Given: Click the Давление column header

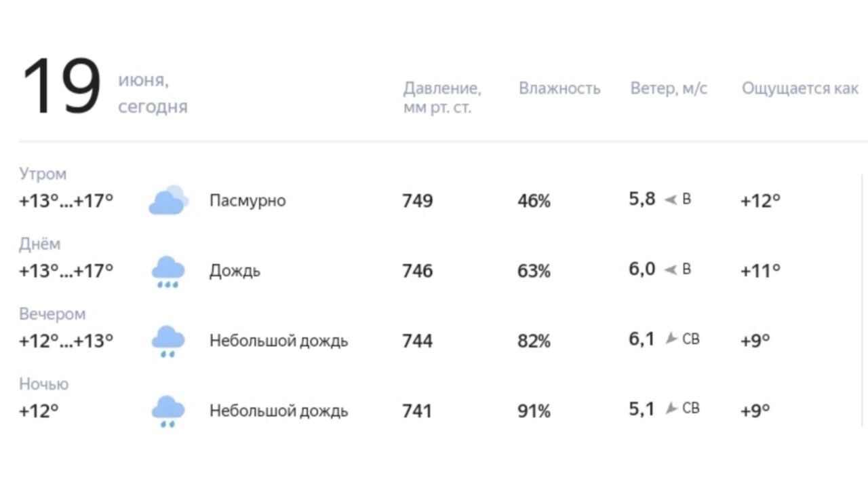Looking at the screenshot, I should 442,98.
